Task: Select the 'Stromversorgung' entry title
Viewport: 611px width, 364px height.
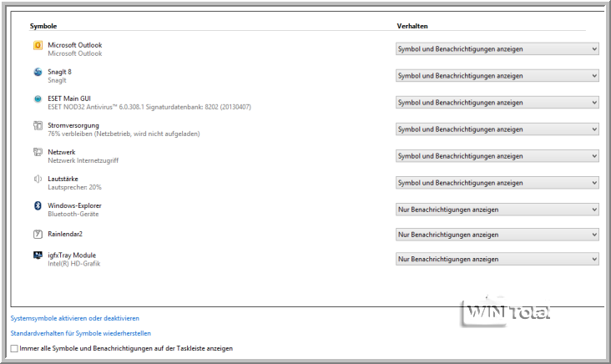Action: [x=73, y=125]
